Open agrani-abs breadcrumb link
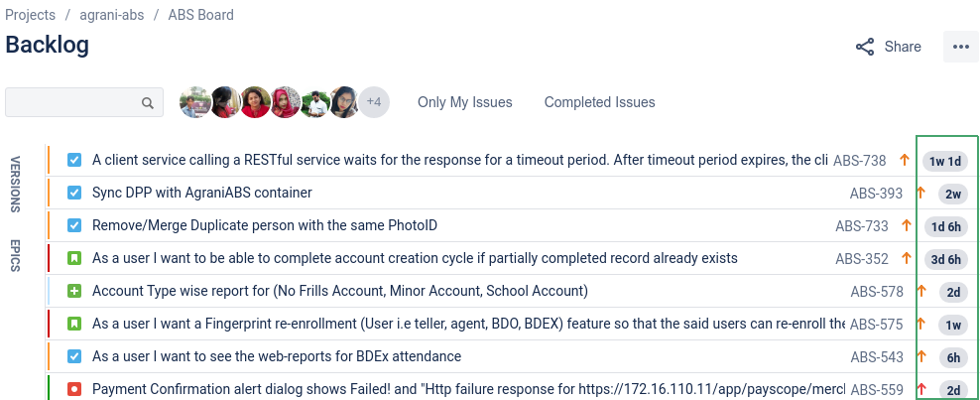 (x=112, y=14)
